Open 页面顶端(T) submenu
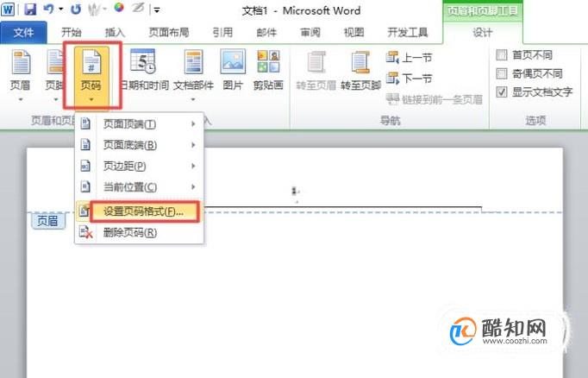Image resolution: width=588 pixels, height=378 pixels. [139, 124]
